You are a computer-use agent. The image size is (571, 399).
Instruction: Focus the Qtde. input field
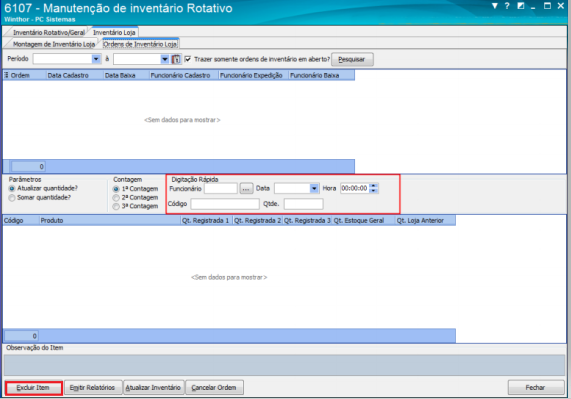click(303, 204)
